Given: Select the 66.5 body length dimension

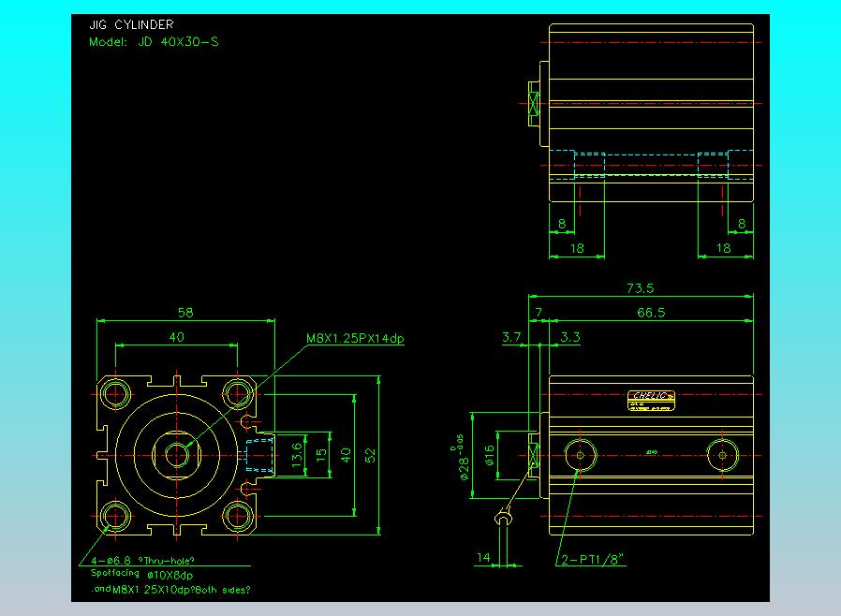Looking at the screenshot, I should tap(651, 313).
